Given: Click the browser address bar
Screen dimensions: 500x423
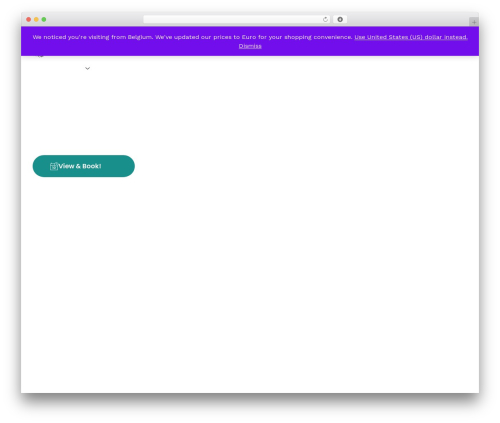Looking at the screenshot, I should click(237, 19).
